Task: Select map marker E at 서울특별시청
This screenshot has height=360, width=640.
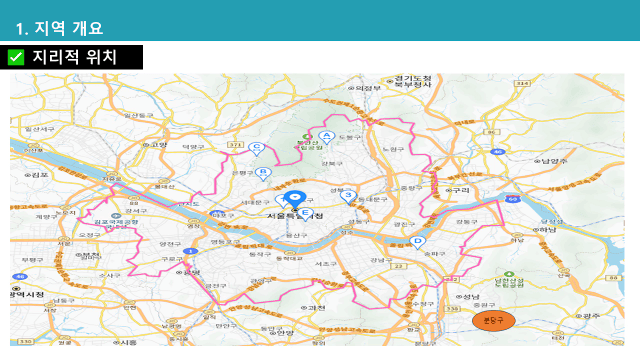Action: [x=305, y=214]
